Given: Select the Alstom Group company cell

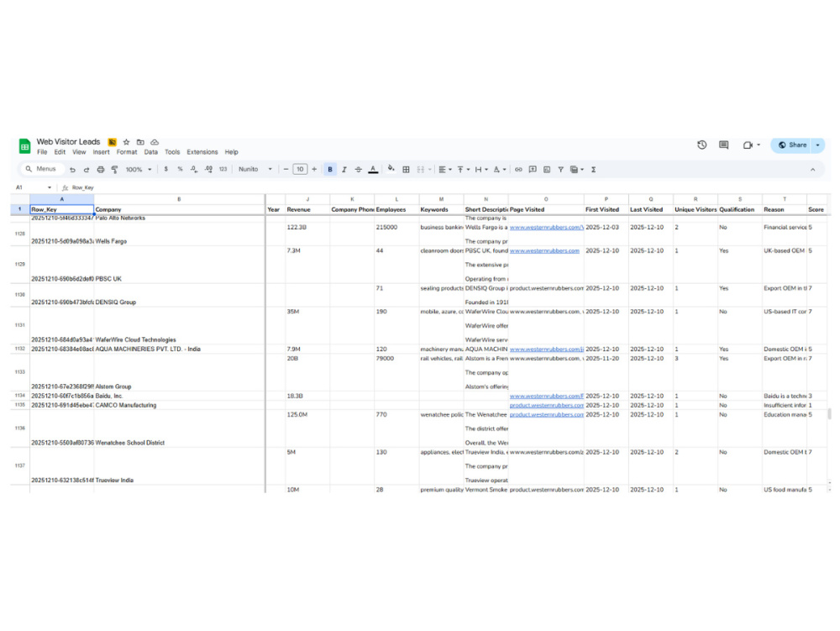Looking at the screenshot, I should tap(180, 372).
